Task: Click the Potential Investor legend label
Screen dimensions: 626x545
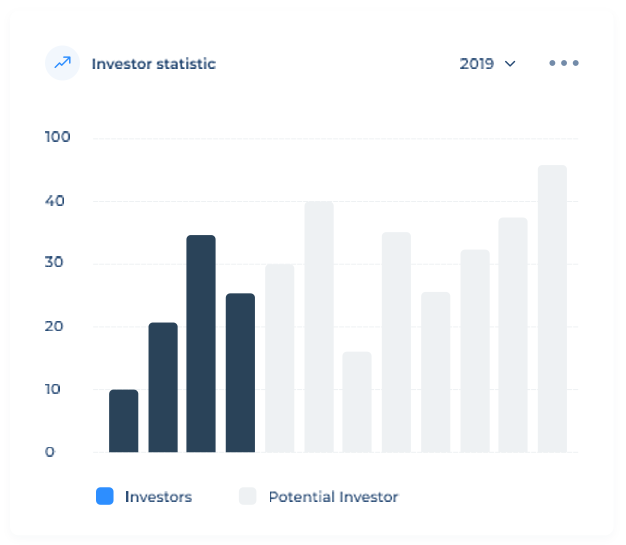Action: (x=333, y=496)
